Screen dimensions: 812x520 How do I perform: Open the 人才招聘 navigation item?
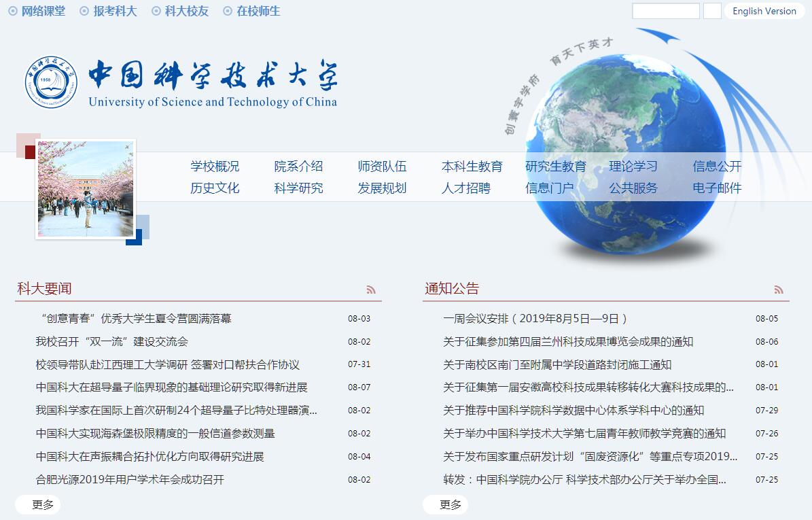coord(465,188)
